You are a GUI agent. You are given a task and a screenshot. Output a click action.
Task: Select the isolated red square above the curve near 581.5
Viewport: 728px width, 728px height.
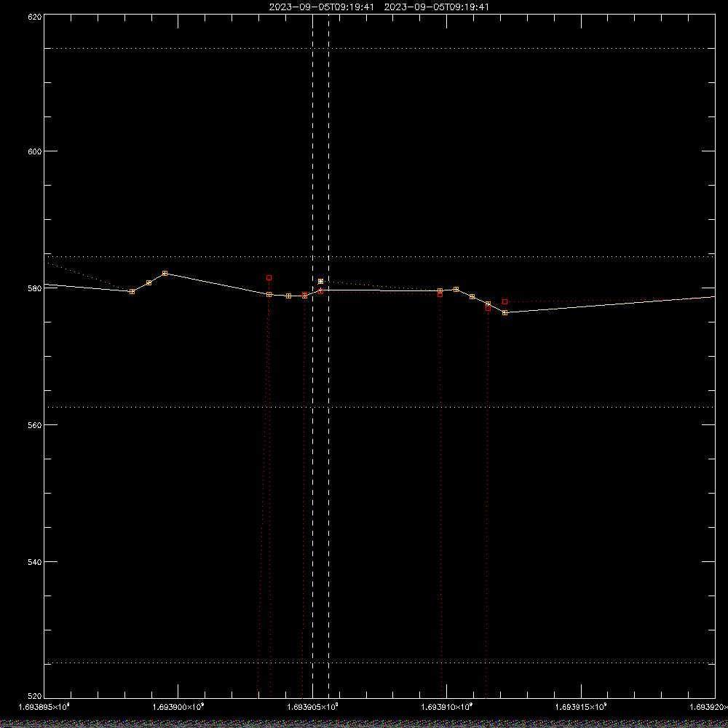pyautogui.click(x=269, y=277)
